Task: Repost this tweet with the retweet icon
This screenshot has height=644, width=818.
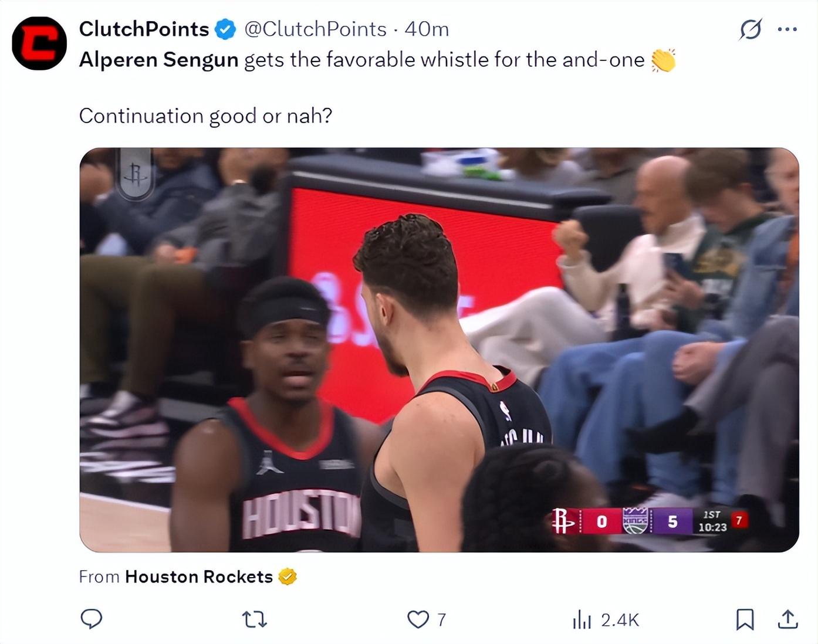Action: click(x=255, y=619)
